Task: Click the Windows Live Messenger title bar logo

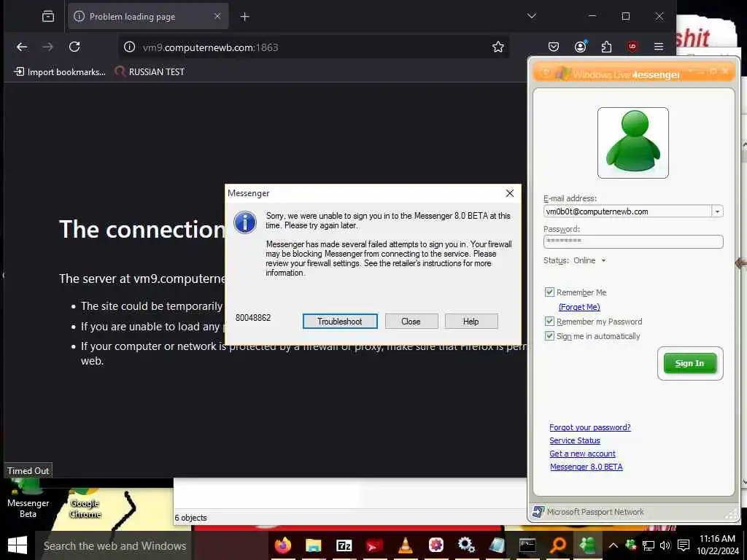Action: click(562, 74)
